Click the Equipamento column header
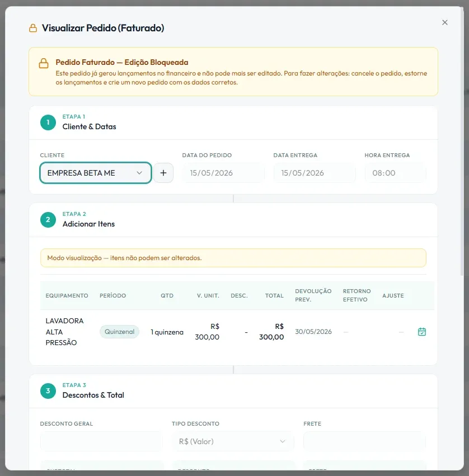This screenshot has height=476, width=469. click(x=67, y=296)
